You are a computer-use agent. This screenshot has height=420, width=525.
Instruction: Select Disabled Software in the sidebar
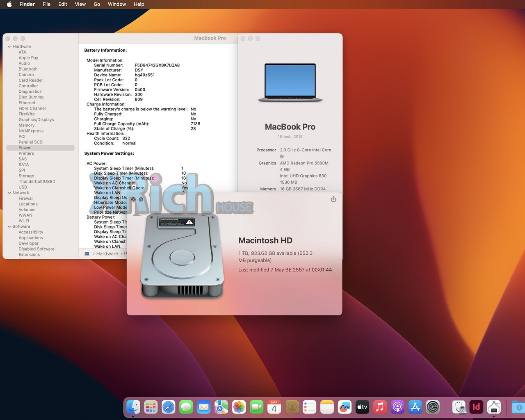pos(36,249)
